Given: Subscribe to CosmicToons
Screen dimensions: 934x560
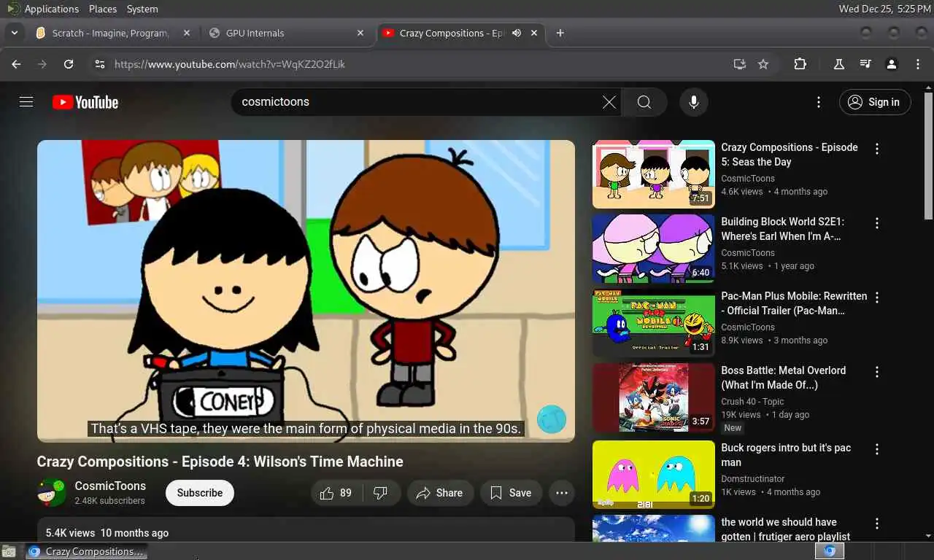Looking at the screenshot, I should (200, 493).
